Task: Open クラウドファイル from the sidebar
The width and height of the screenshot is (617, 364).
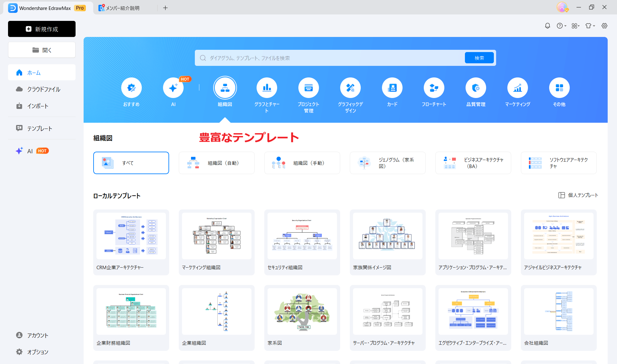Action: coord(43,89)
